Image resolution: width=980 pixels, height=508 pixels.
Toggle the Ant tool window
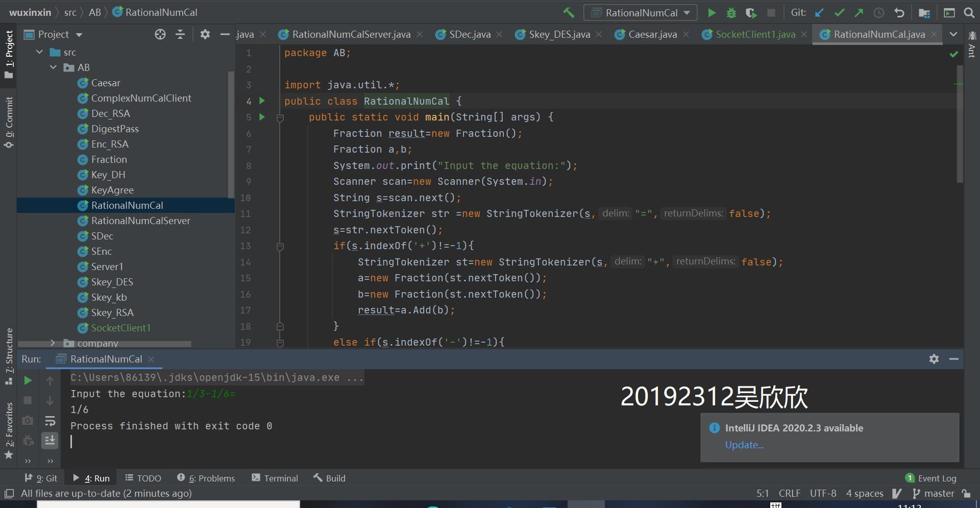[972, 44]
